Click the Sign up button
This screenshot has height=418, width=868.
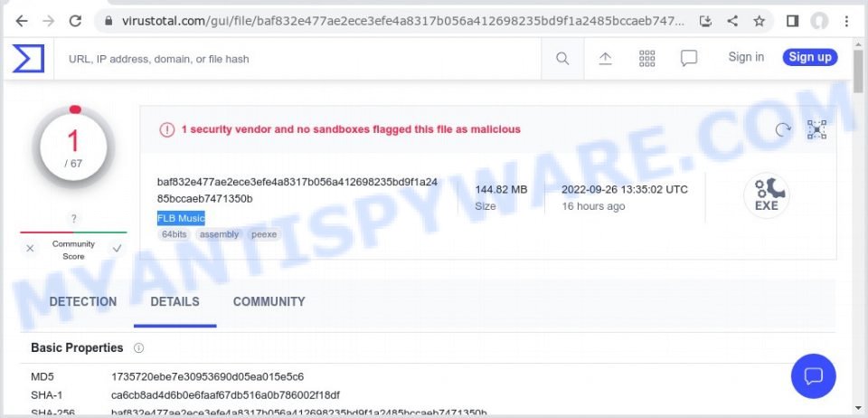pyautogui.click(x=810, y=57)
